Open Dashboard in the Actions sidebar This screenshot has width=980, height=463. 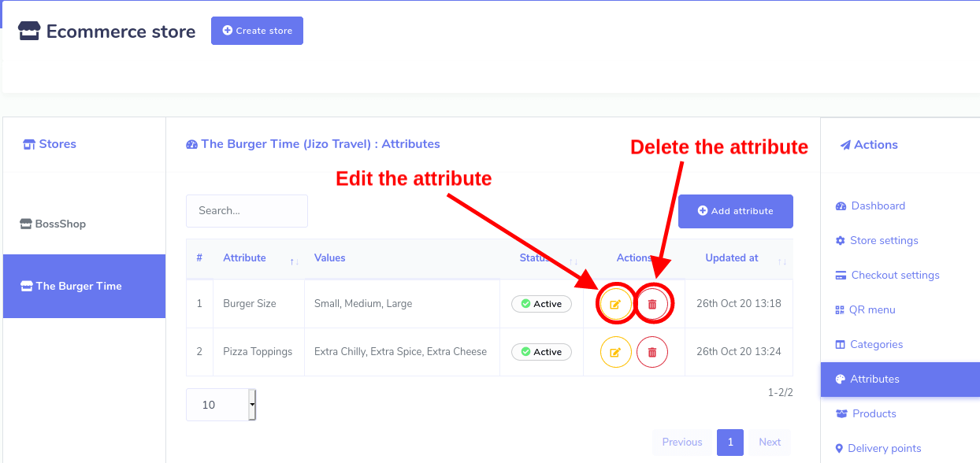click(878, 206)
